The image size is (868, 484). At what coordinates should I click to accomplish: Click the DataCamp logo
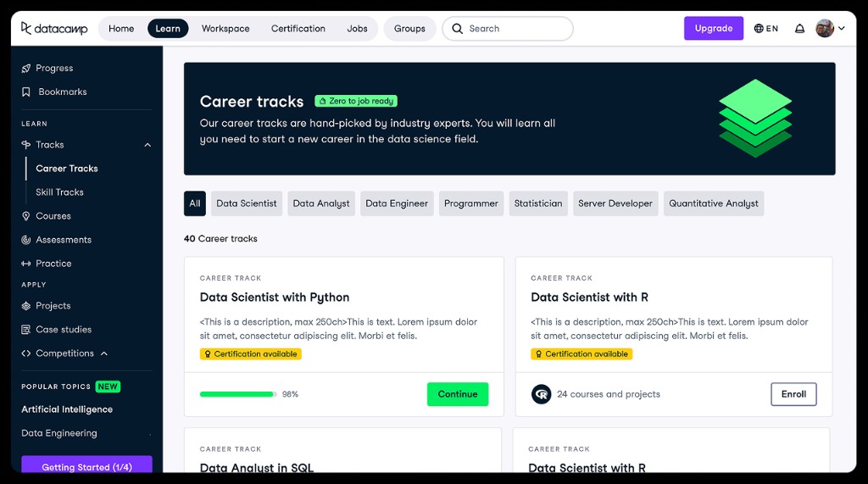[x=54, y=28]
